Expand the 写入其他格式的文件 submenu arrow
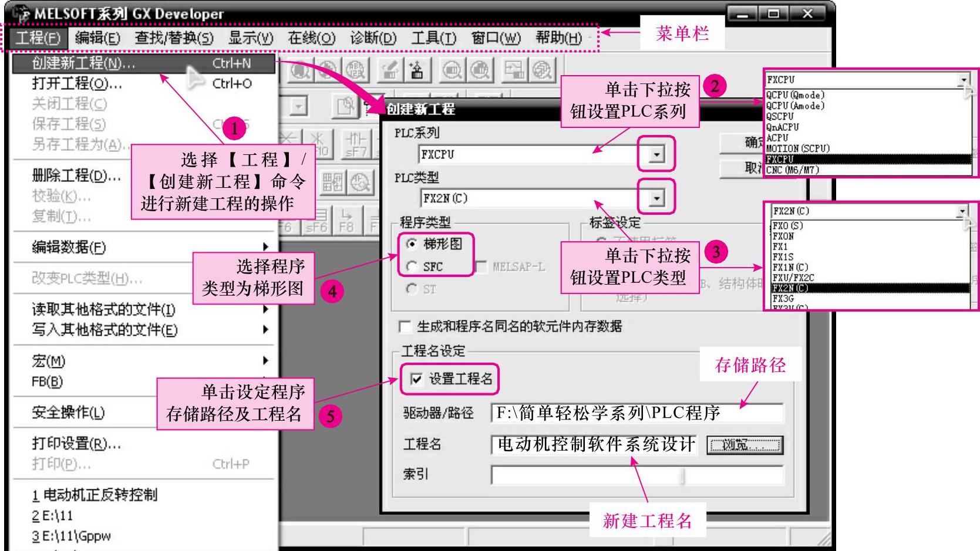The width and height of the screenshot is (980, 551). point(266,330)
